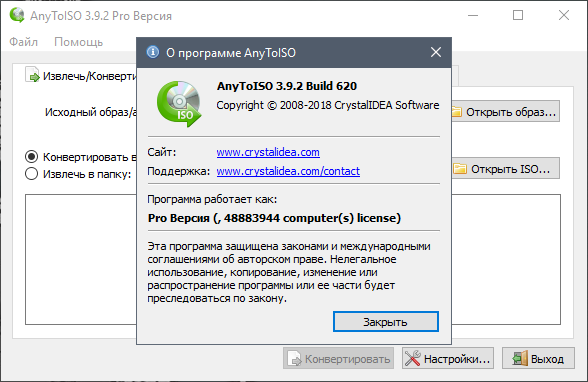Image resolution: width=588 pixels, height=382 pixels.
Task: Click the folder icon on Открыть ISO button
Action: click(x=460, y=169)
